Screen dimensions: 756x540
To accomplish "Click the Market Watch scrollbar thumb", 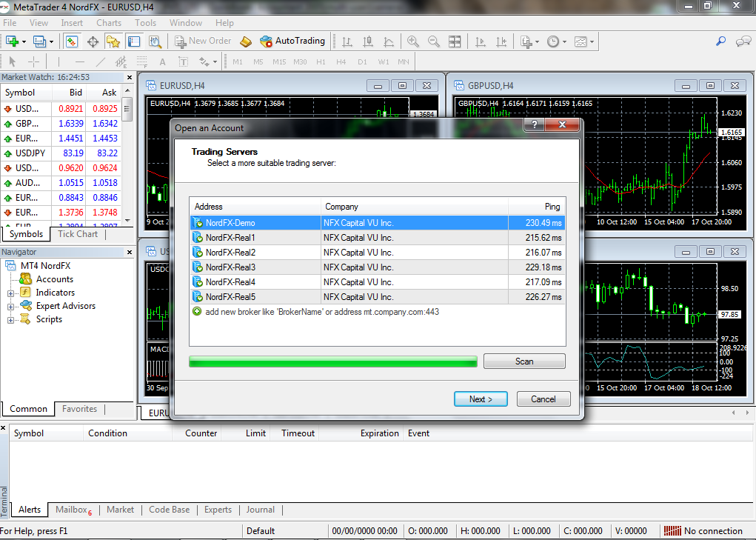I will (x=127, y=109).
